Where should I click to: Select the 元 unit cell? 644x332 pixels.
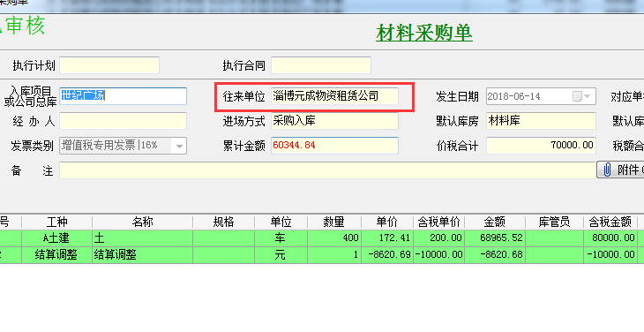point(281,255)
